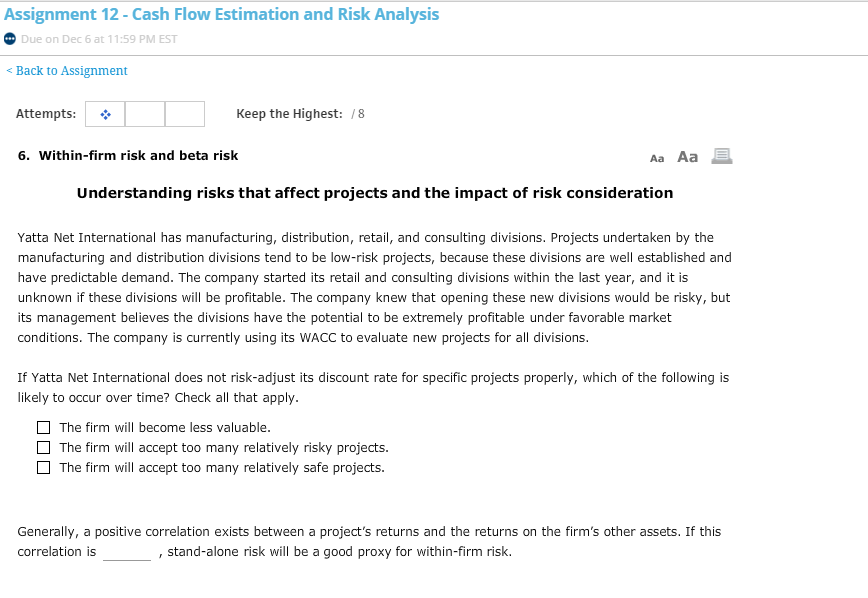This screenshot has width=868, height=598.
Task: Expand the fill-in selector in the last sentence
Action: click(x=126, y=552)
